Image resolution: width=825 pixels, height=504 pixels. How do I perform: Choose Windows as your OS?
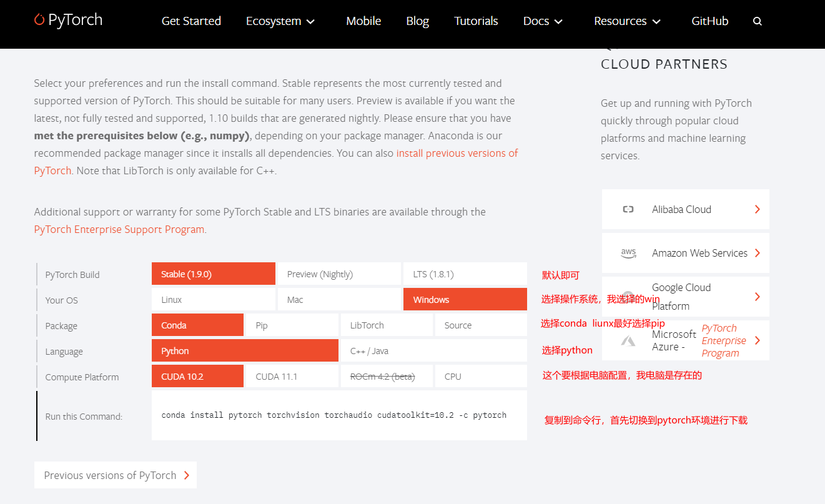click(x=465, y=300)
